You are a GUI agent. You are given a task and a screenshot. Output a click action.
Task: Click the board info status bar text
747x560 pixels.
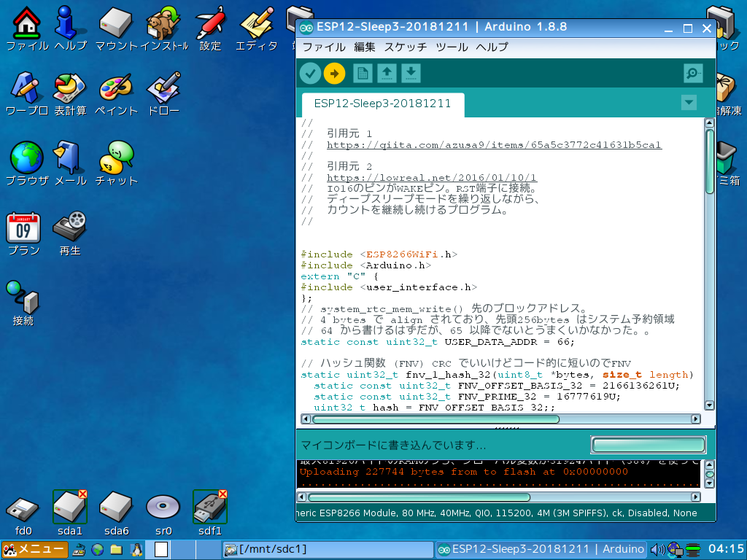click(496, 513)
